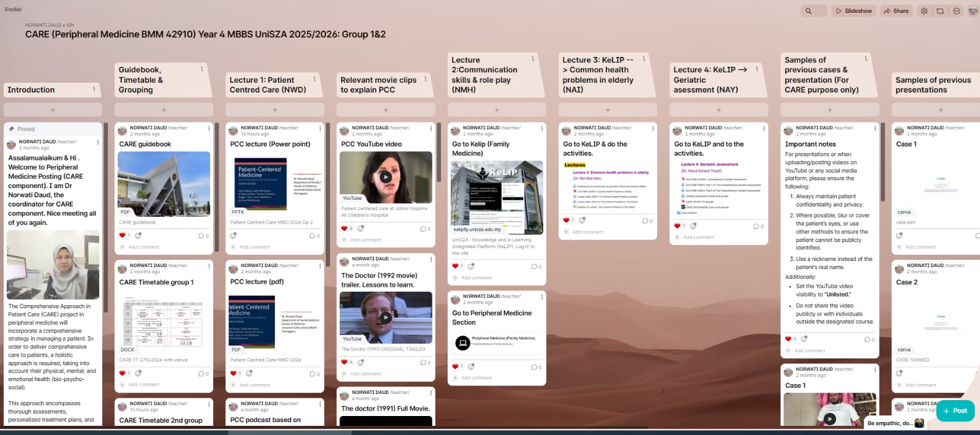Viewport: 980px width, 435px height.
Task: Play the PCC YouTube video
Action: click(x=385, y=177)
